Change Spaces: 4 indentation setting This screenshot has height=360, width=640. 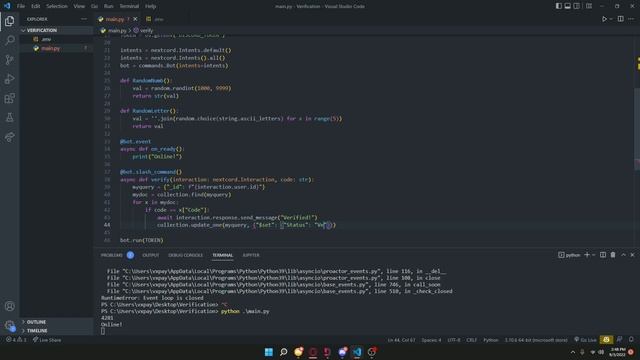click(x=431, y=340)
